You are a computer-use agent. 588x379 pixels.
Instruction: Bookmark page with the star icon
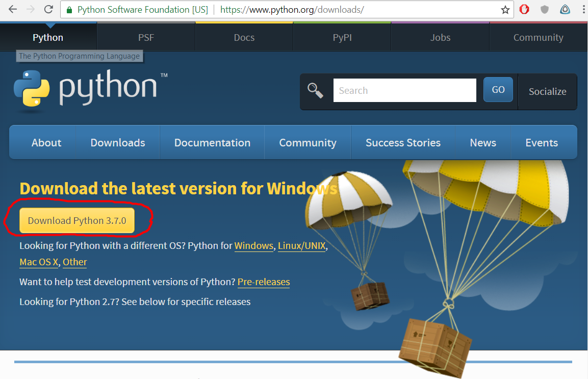pyautogui.click(x=505, y=10)
